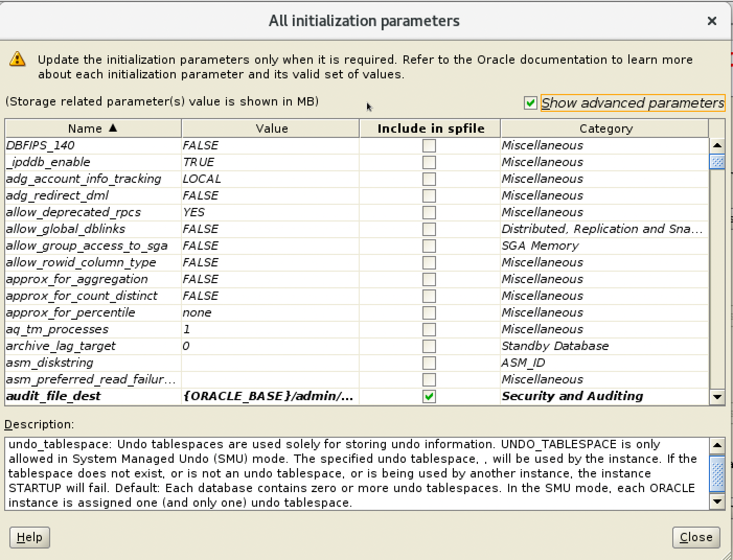Image resolution: width=733 pixels, height=560 pixels.
Task: Tick spfile checkbox for approx_for_aggregation
Action: point(429,279)
